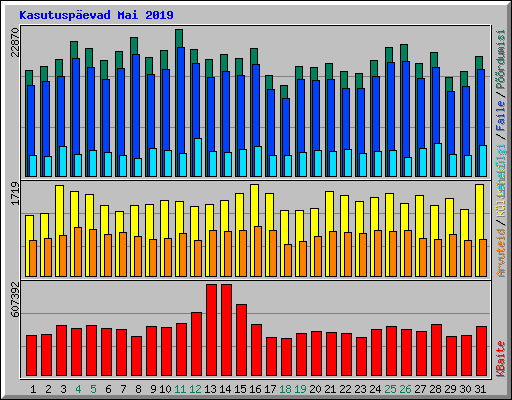The height and width of the screenshot is (400, 512).
Task: Select the day 11 label on the x-axis
Action: [180, 389]
